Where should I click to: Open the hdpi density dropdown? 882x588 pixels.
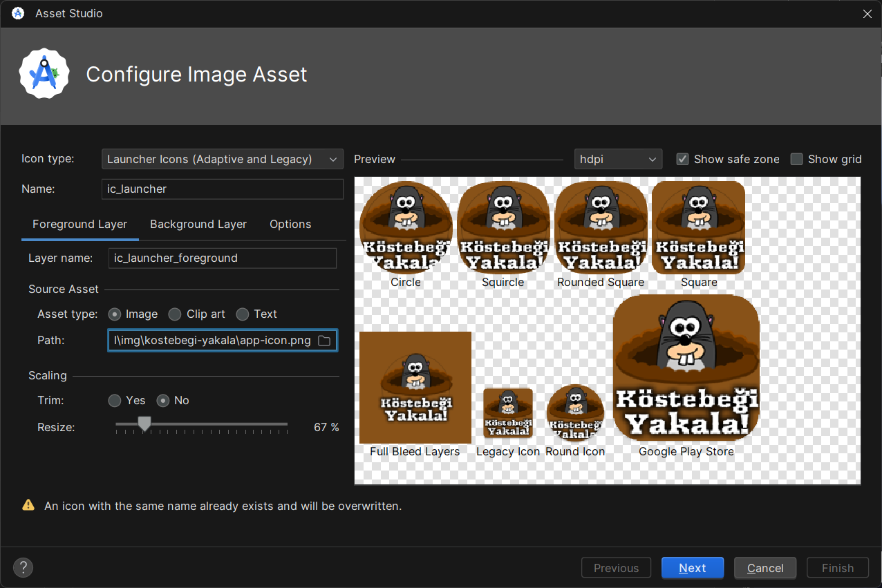(x=618, y=159)
